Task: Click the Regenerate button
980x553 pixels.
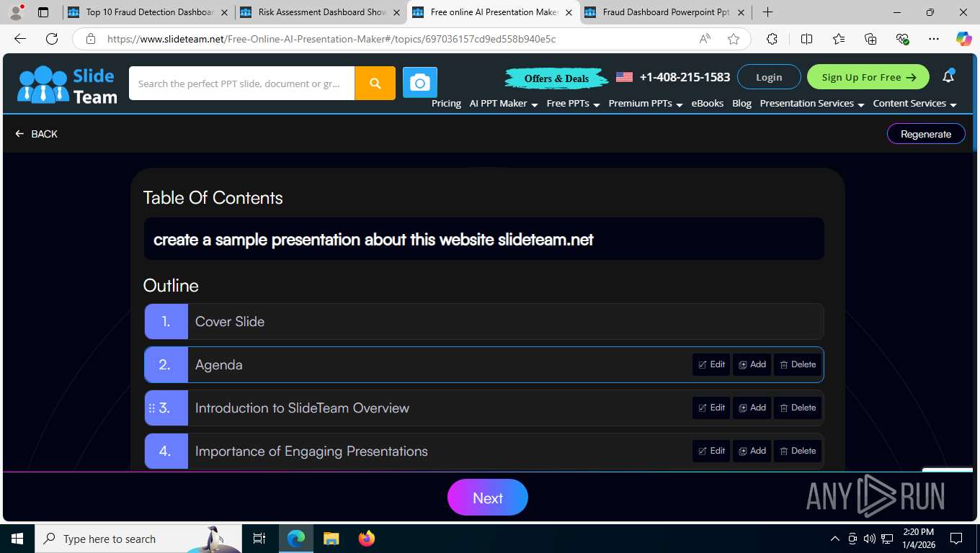Action: tap(926, 134)
